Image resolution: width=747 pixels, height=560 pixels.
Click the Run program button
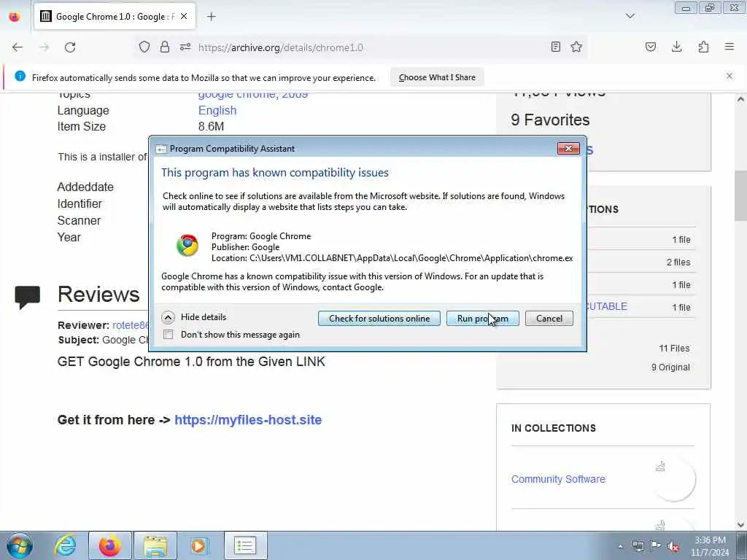click(483, 318)
